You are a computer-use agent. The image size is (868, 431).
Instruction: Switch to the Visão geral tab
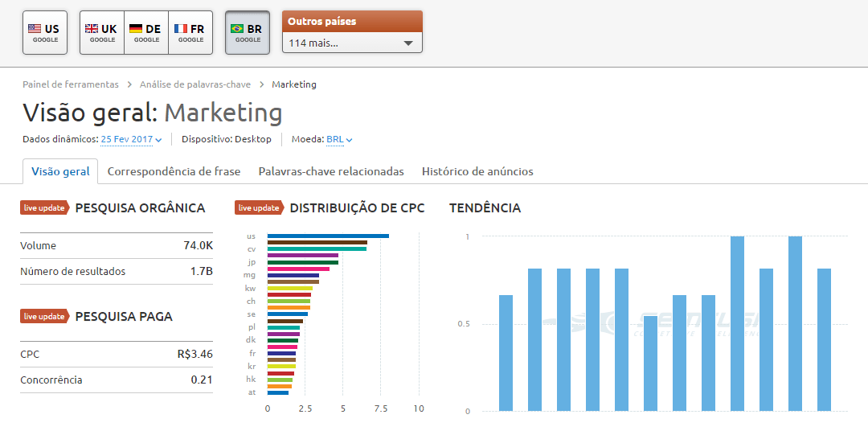pyautogui.click(x=60, y=171)
